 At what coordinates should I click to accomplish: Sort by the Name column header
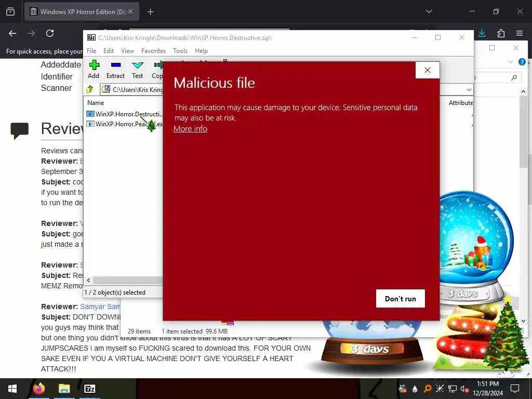pyautogui.click(x=96, y=103)
